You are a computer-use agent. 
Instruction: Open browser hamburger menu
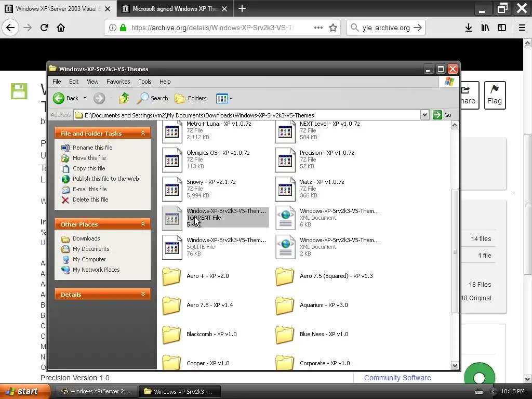click(x=522, y=28)
